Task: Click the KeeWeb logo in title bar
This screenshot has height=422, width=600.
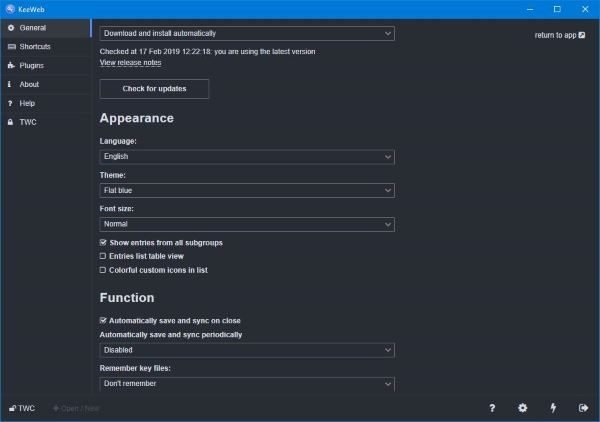Action: (x=10, y=9)
